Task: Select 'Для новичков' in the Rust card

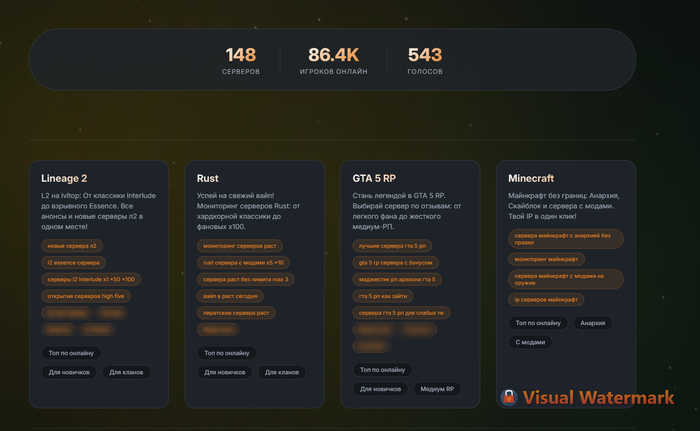Action: (225, 372)
